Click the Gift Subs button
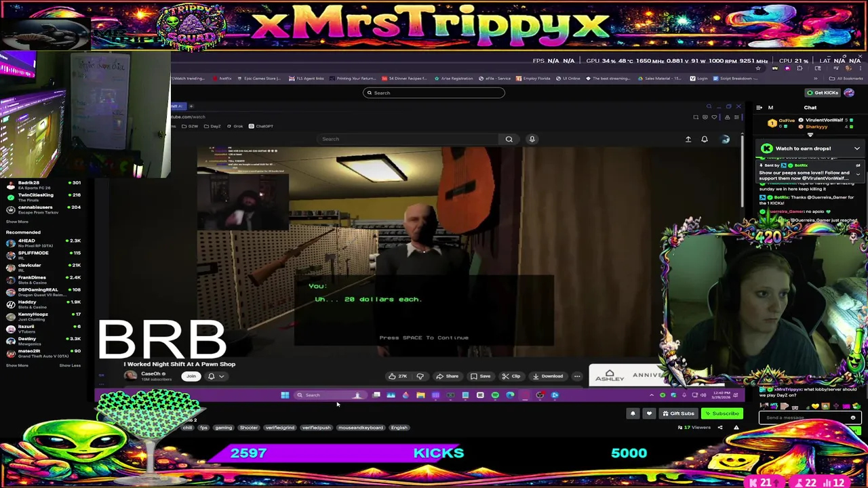This screenshot has width=868, height=488. click(x=678, y=413)
